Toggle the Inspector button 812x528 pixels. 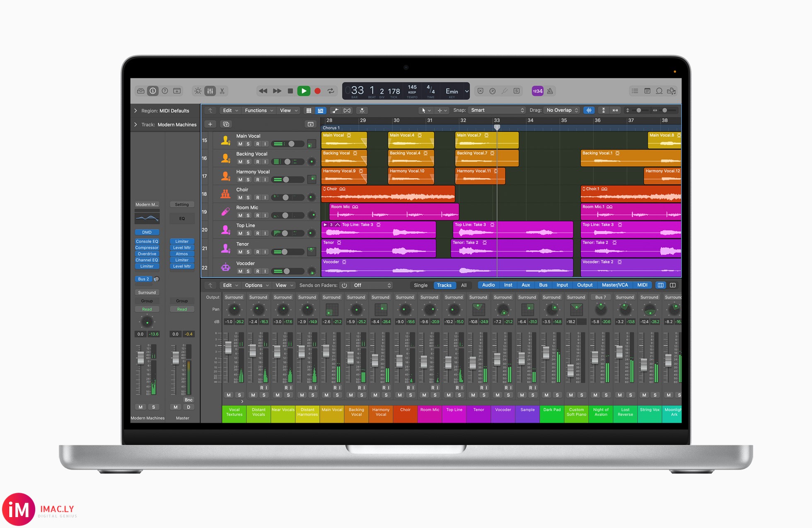(x=153, y=91)
